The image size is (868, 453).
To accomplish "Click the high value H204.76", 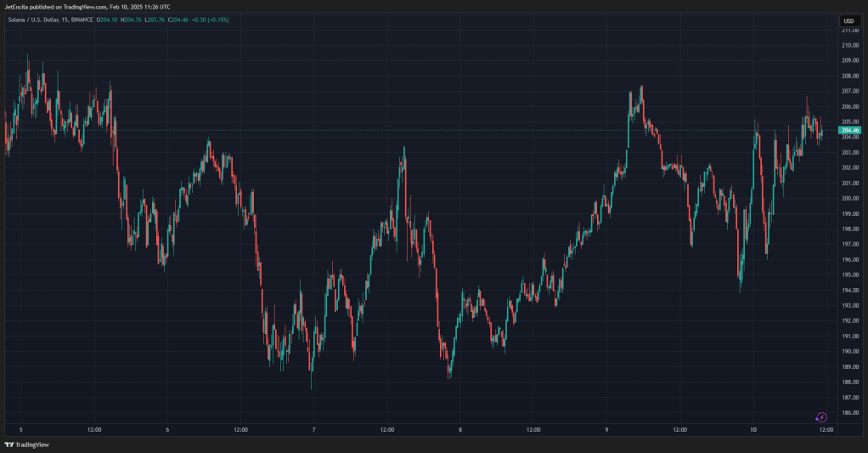I will point(131,20).
